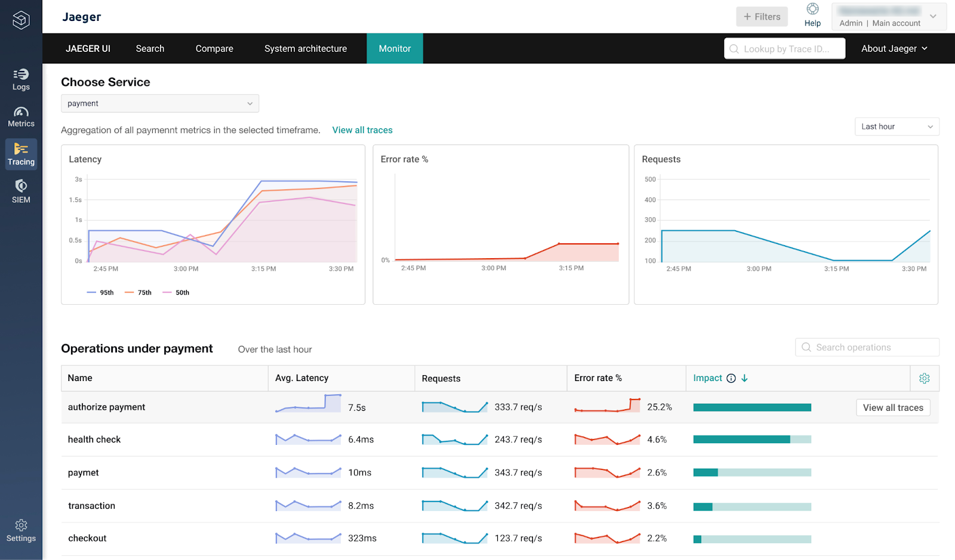Click the 123.7 req/s value
This screenshot has width=955, height=560.
point(518,538)
